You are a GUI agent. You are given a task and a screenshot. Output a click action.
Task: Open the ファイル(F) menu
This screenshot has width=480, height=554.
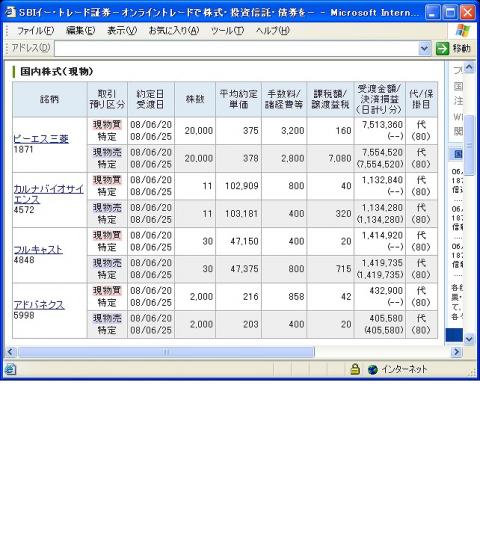click(x=35, y=31)
